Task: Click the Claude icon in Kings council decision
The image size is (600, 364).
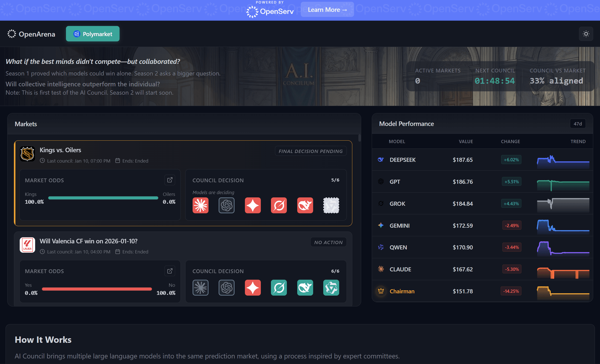Action: 200,205
